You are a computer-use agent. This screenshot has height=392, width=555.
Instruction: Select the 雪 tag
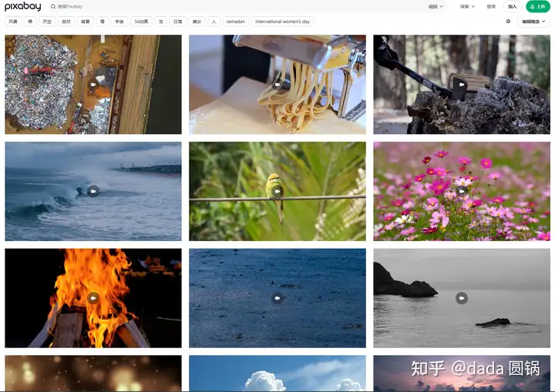(x=103, y=22)
